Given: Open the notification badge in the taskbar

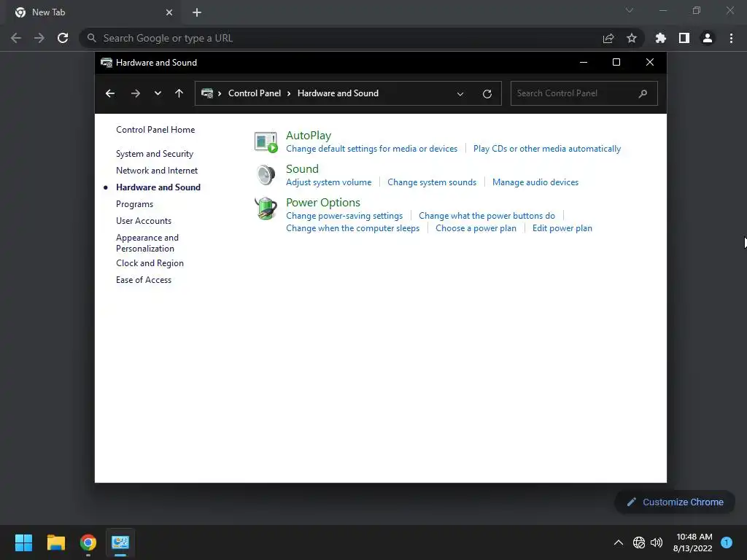Looking at the screenshot, I should [x=727, y=542].
